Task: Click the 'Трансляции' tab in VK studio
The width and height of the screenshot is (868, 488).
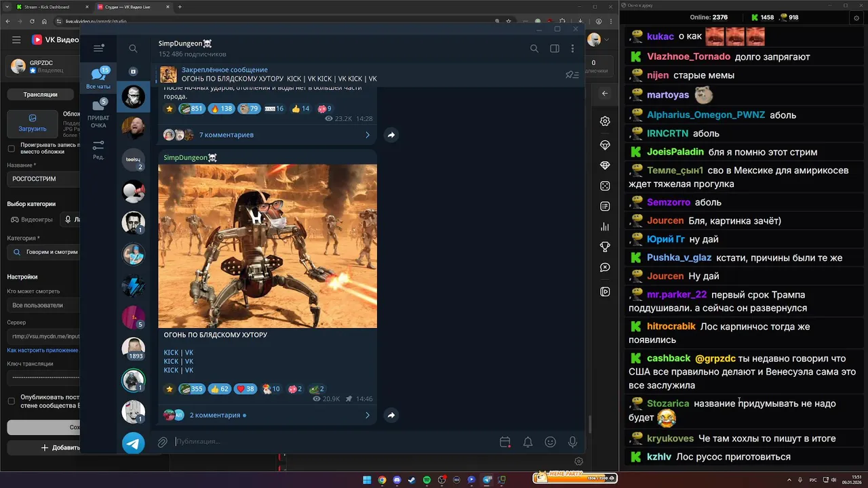Action: (40, 94)
